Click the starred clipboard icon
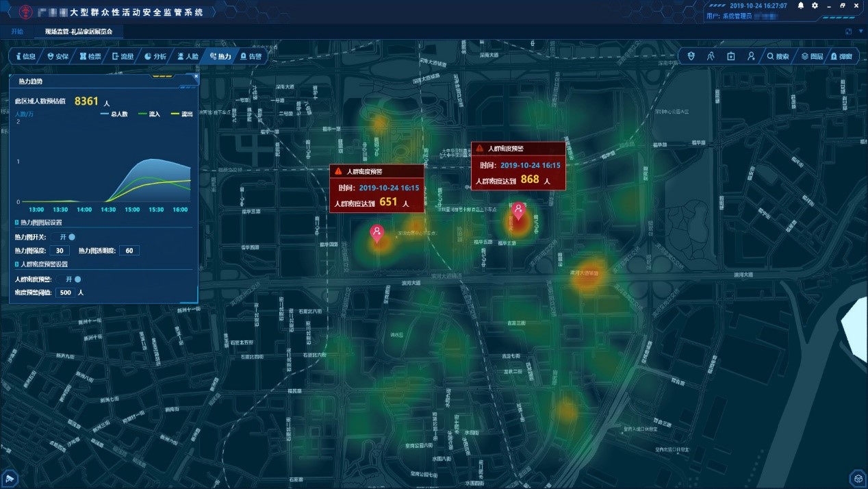 tap(730, 56)
